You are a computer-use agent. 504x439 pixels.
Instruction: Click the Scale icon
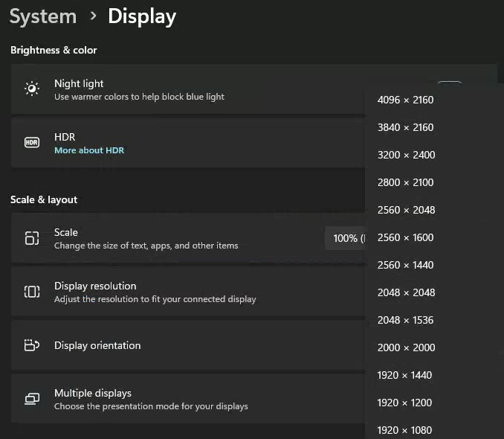click(x=32, y=238)
